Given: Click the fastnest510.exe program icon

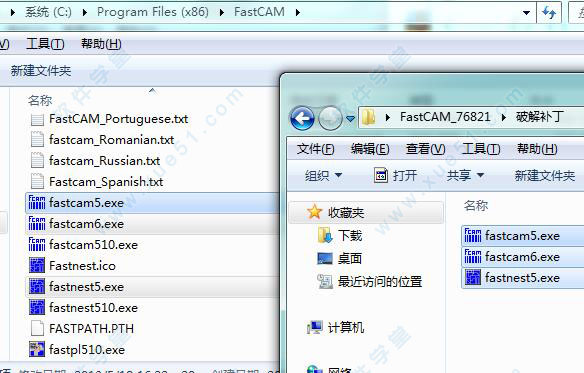Looking at the screenshot, I should pyautogui.click(x=37, y=307).
